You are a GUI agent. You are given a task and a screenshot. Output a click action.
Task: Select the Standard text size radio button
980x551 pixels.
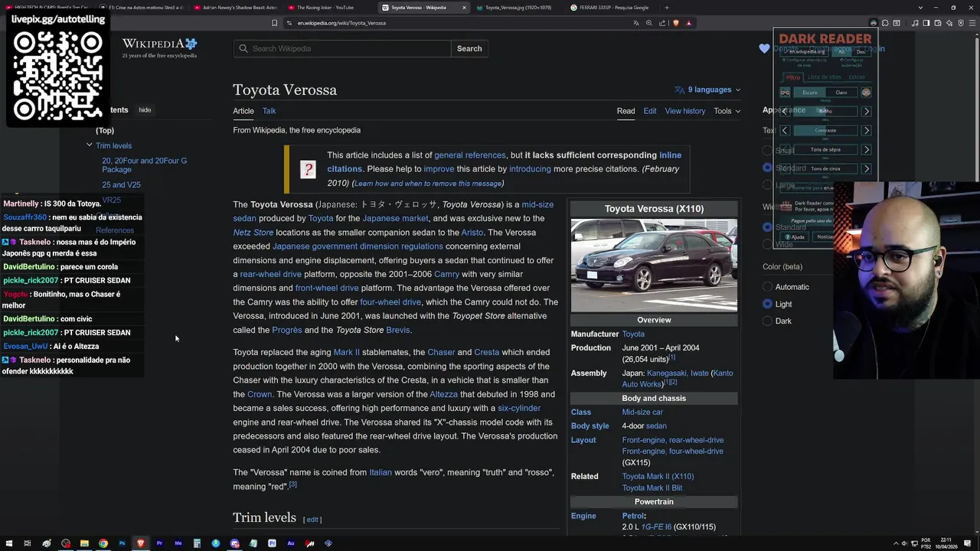(x=767, y=168)
